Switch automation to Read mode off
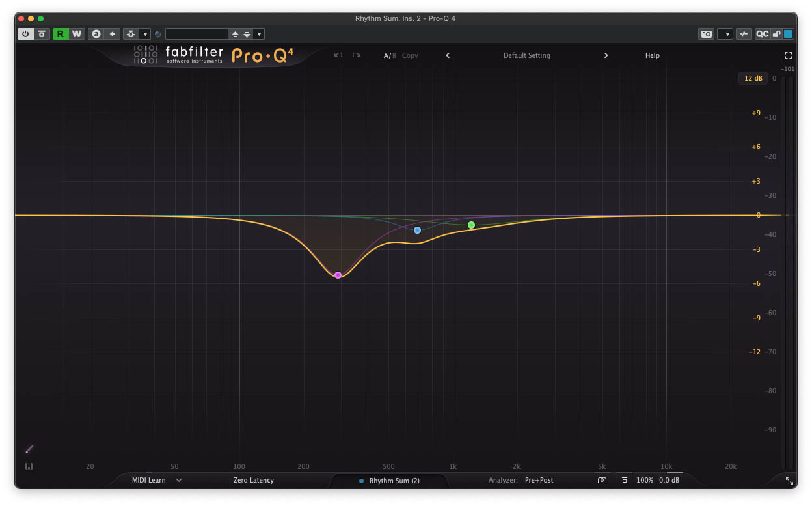The width and height of the screenshot is (812, 506). [60, 34]
